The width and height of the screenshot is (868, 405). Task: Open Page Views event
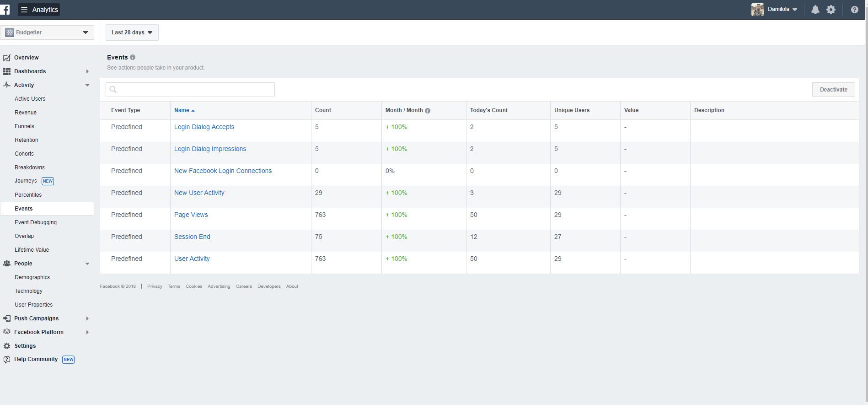click(x=191, y=215)
